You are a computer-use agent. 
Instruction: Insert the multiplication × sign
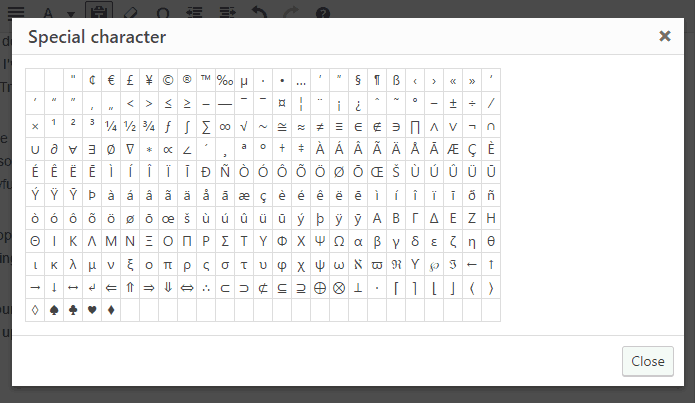tap(35, 126)
